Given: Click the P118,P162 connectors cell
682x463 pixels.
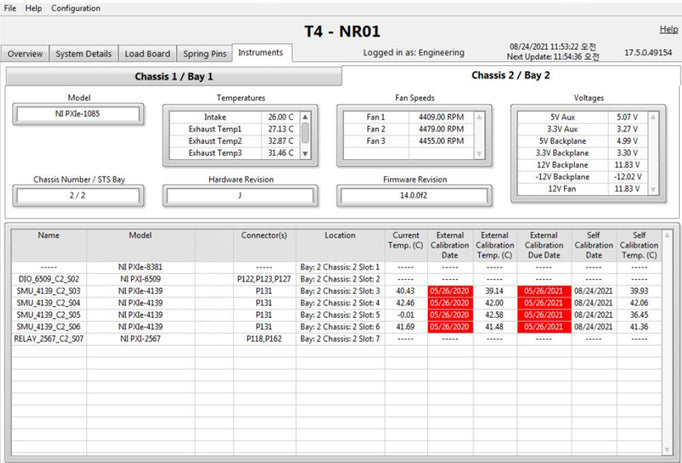Looking at the screenshot, I should (x=264, y=339).
